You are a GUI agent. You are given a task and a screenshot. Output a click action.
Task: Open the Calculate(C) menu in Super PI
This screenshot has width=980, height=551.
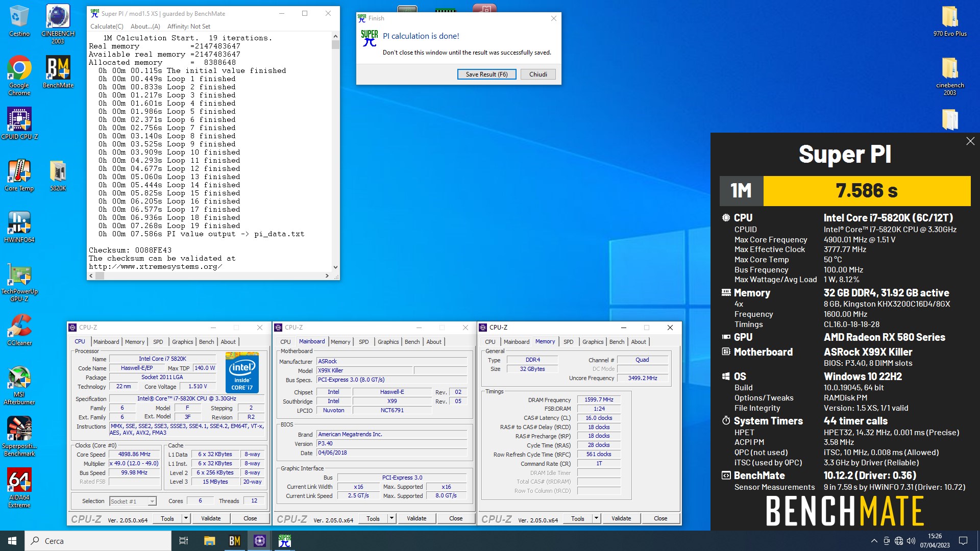coord(107,27)
